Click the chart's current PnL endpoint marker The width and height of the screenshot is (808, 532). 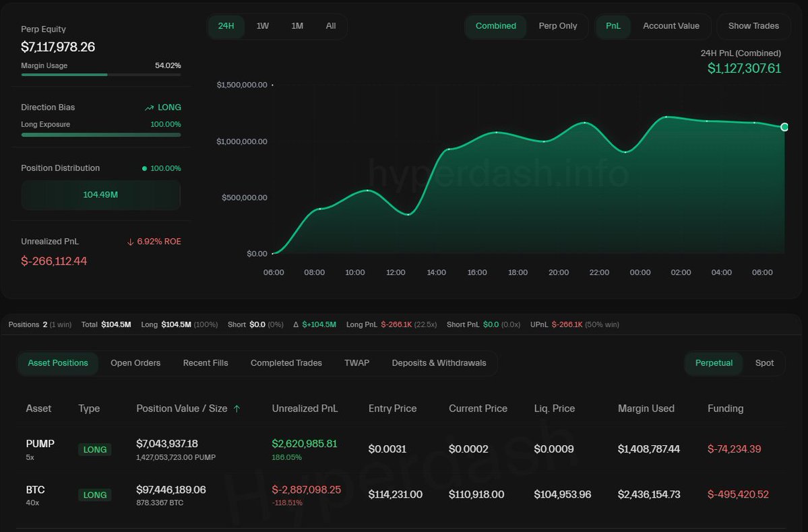[x=784, y=127]
